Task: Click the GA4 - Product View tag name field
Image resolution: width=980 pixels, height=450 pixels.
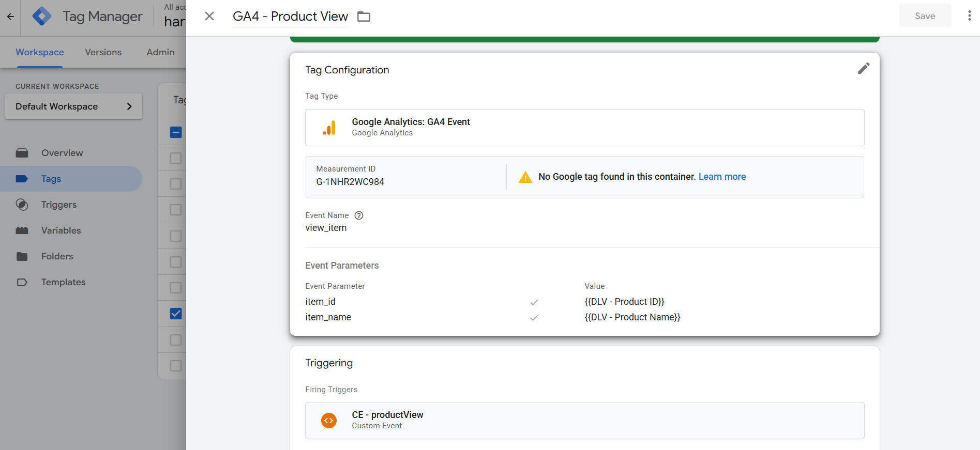Action: coord(290,17)
